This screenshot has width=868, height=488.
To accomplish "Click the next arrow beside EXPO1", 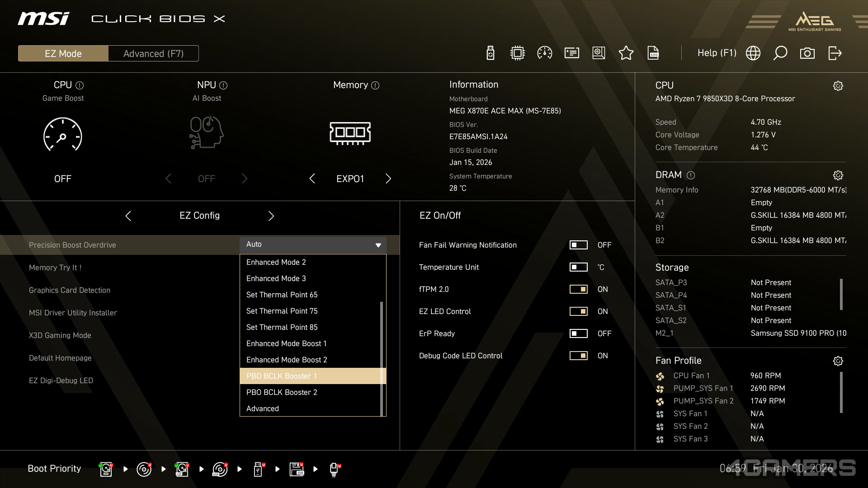I will tap(388, 178).
